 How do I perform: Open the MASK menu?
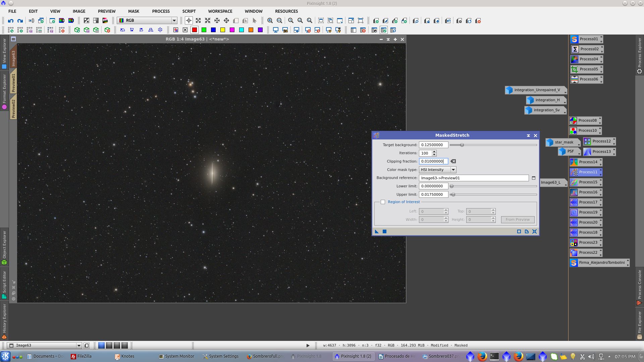[x=133, y=11]
